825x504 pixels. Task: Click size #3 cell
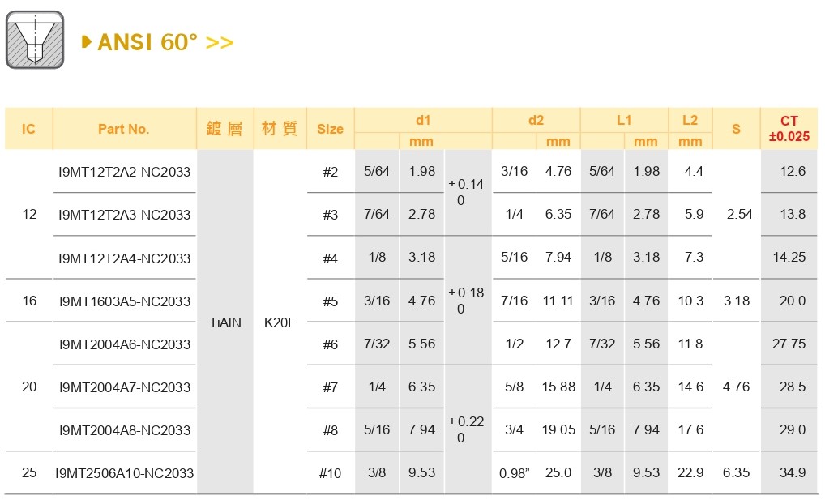pos(331,215)
